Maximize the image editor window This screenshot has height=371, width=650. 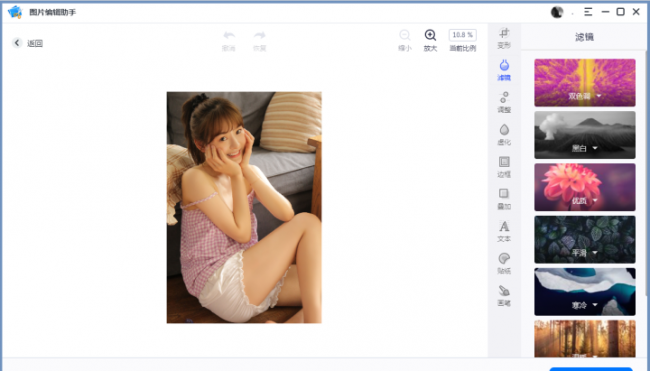click(621, 12)
